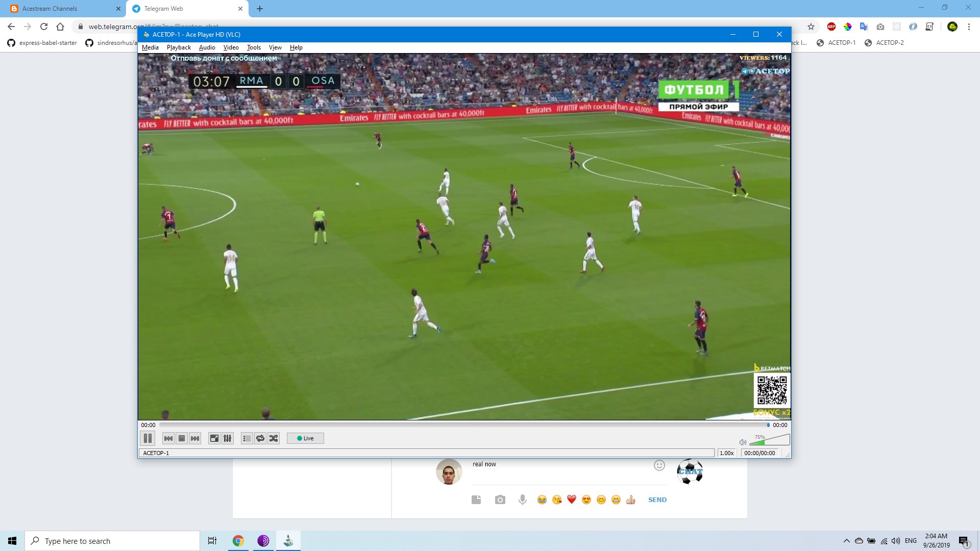Open camera screenshot extension icon
980x551 pixels.
[880, 27]
